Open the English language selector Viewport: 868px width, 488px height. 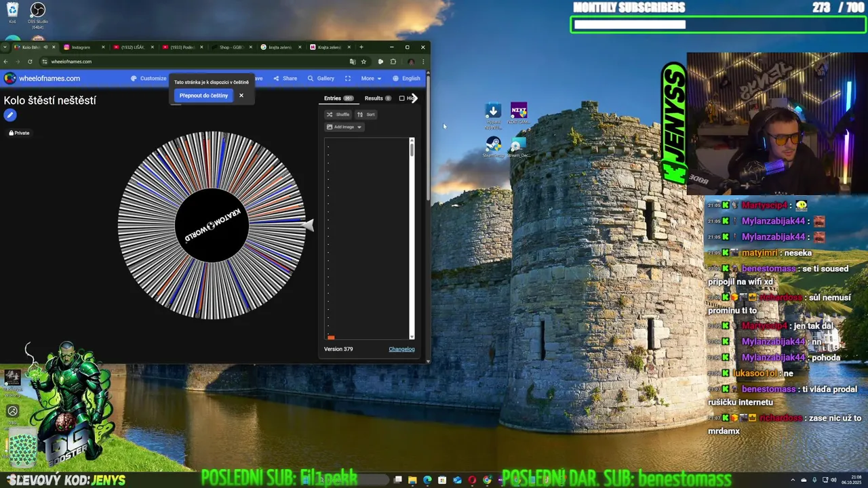tap(406, 79)
